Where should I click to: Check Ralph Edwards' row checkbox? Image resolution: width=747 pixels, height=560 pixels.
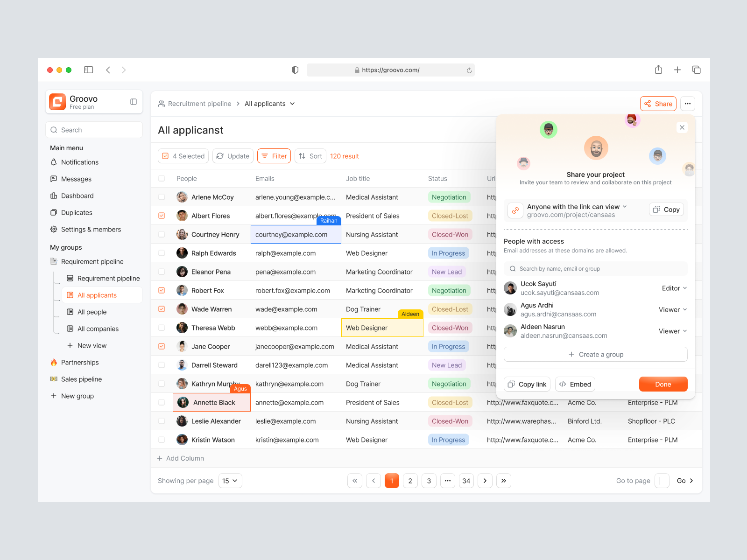point(162,253)
